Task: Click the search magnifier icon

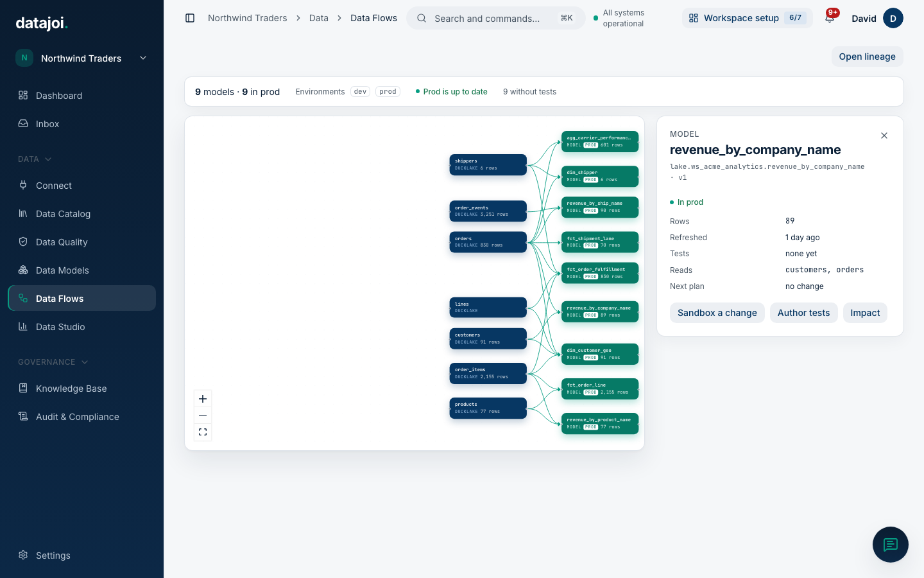Action: (x=422, y=18)
